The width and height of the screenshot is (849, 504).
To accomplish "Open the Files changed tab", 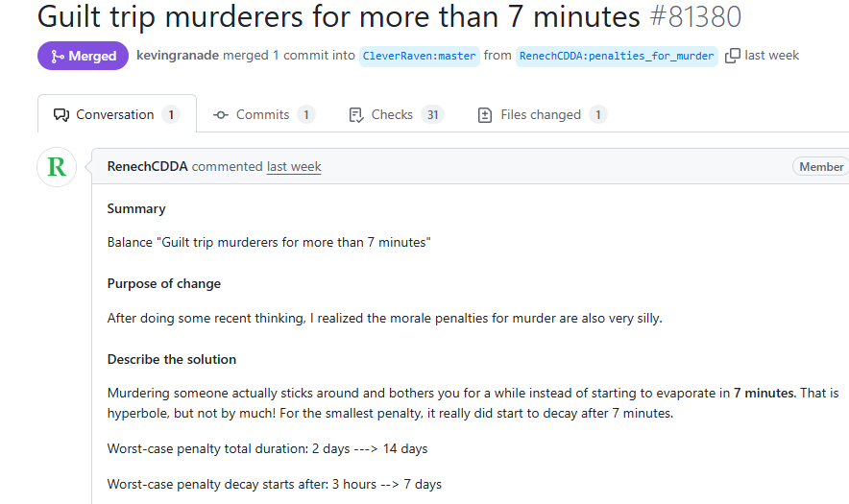I will (543, 115).
